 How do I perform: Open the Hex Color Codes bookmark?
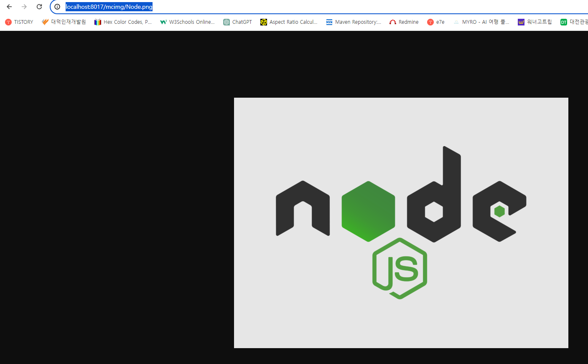(x=123, y=22)
